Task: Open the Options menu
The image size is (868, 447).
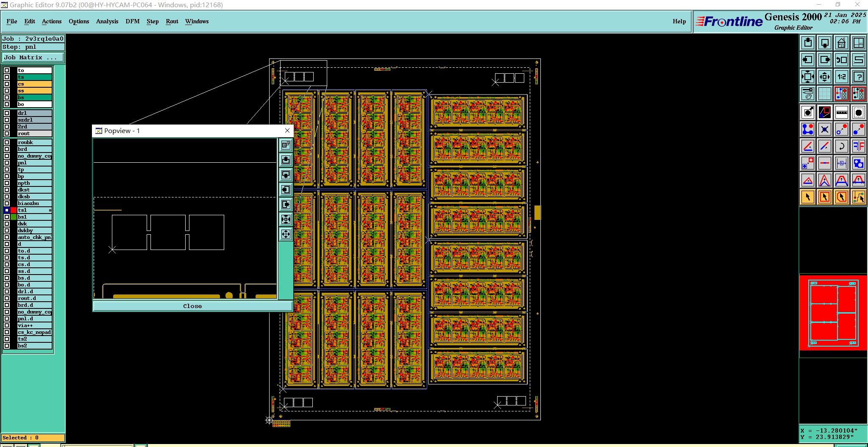Action: (79, 21)
